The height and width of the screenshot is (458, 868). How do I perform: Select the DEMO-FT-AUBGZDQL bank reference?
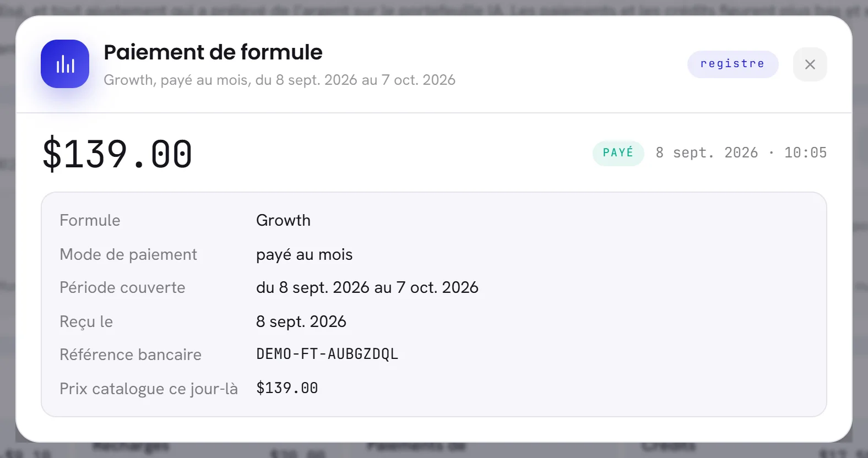(327, 354)
